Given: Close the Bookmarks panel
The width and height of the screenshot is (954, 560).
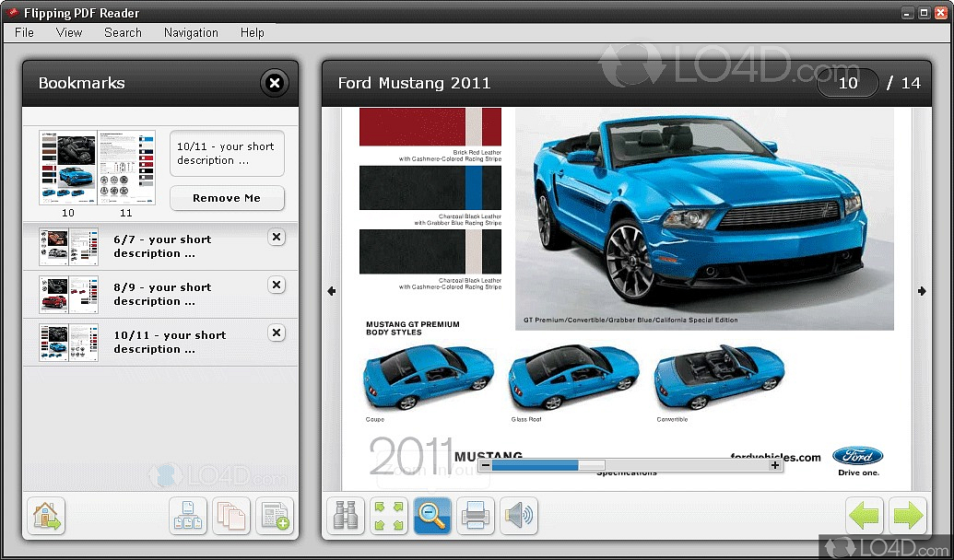Looking at the screenshot, I should coord(274,84).
